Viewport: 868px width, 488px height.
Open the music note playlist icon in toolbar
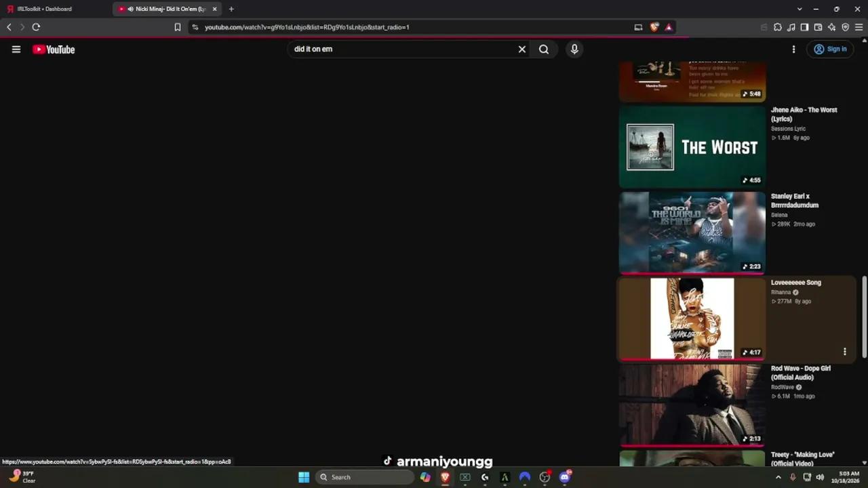(791, 27)
